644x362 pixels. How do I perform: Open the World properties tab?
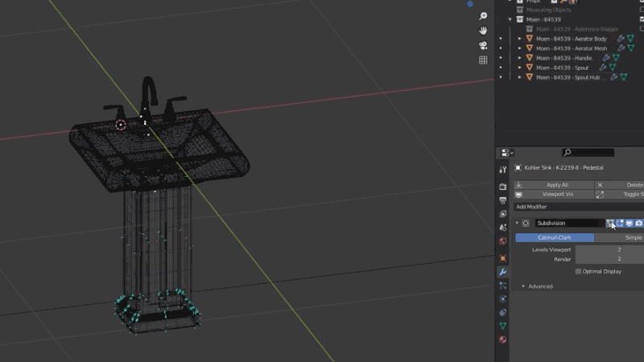tap(502, 241)
